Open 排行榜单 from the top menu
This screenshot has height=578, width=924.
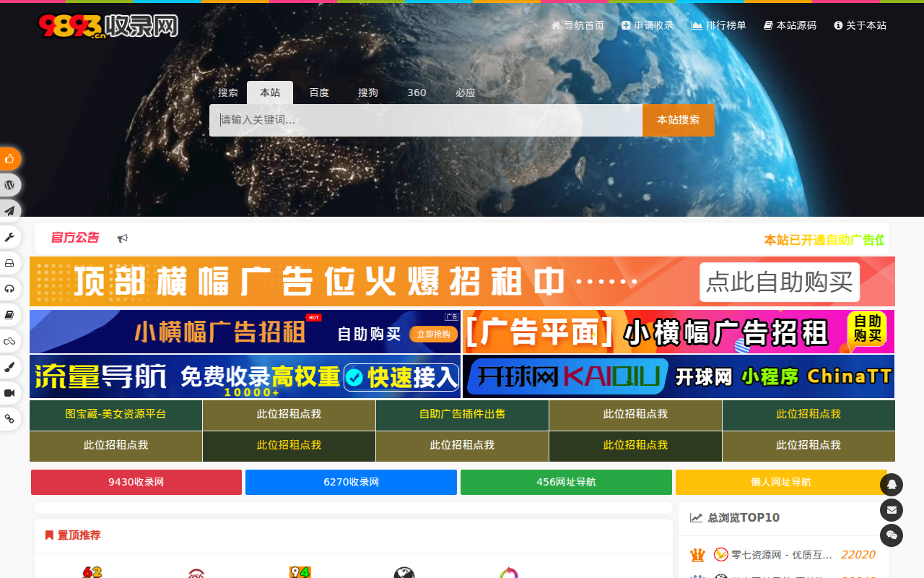tap(718, 25)
